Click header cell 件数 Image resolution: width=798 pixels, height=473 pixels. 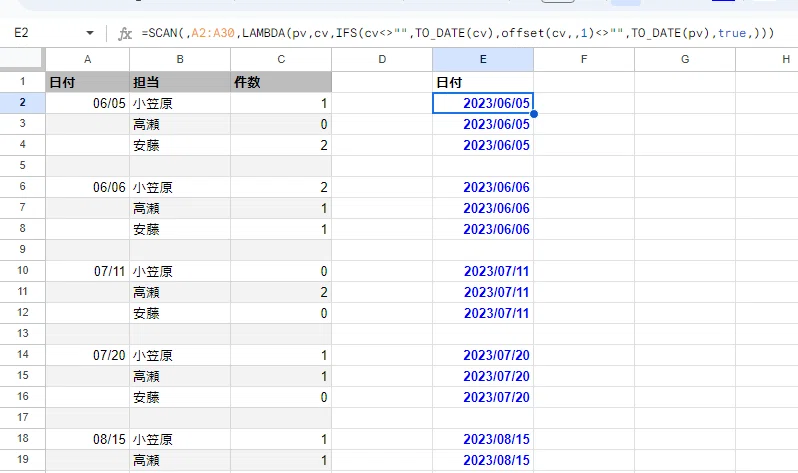coord(281,82)
